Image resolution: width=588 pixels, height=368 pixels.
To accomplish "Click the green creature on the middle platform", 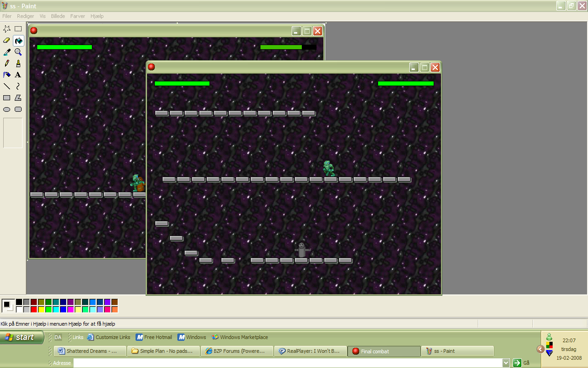I will tap(329, 168).
